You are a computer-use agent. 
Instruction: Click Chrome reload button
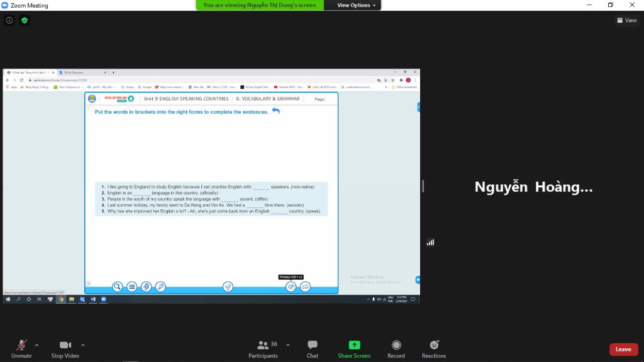(x=21, y=80)
